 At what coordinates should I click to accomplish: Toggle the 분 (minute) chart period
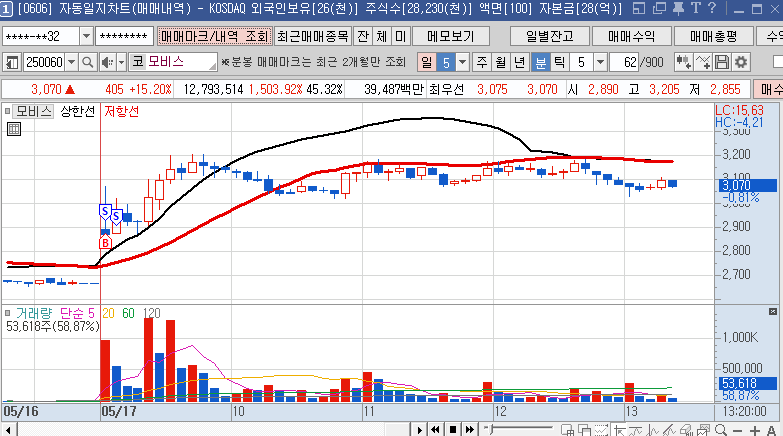540,62
